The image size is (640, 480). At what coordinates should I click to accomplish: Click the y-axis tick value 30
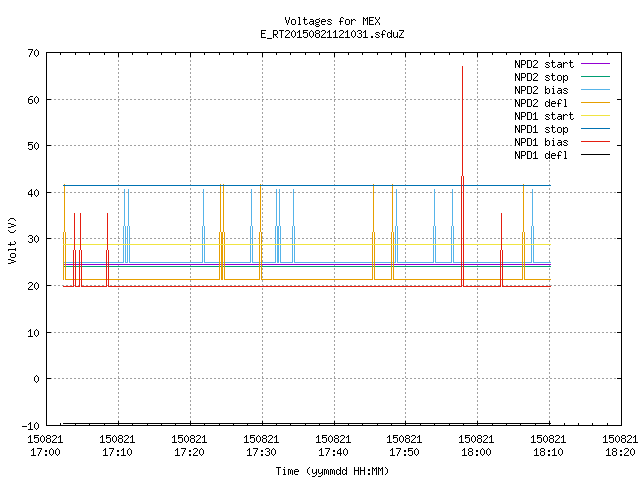34,239
